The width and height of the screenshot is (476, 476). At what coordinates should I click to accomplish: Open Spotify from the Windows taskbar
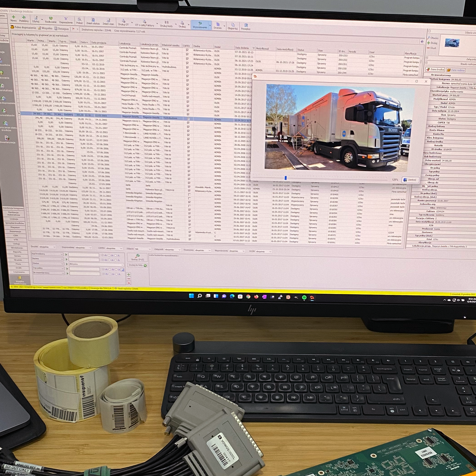click(x=304, y=297)
